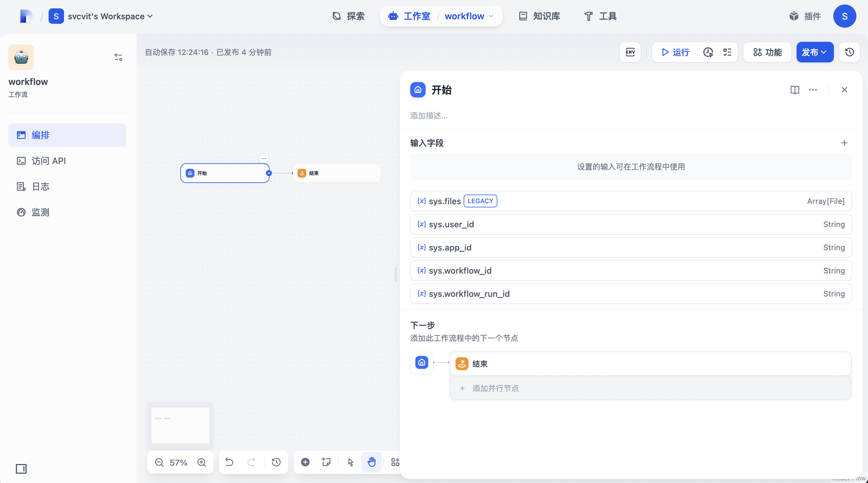Toggle the panel mode icon at bottom left
Image resolution: width=868 pixels, height=483 pixels.
click(21, 469)
